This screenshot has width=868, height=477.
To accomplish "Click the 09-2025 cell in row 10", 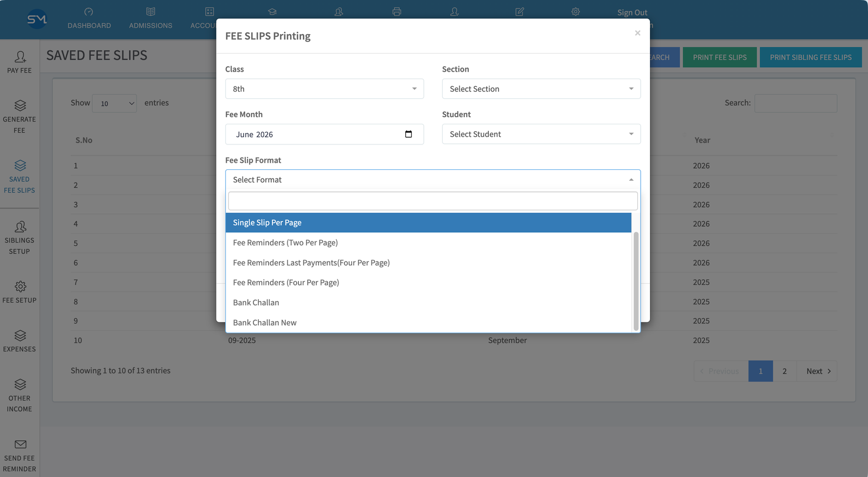I will tap(242, 340).
